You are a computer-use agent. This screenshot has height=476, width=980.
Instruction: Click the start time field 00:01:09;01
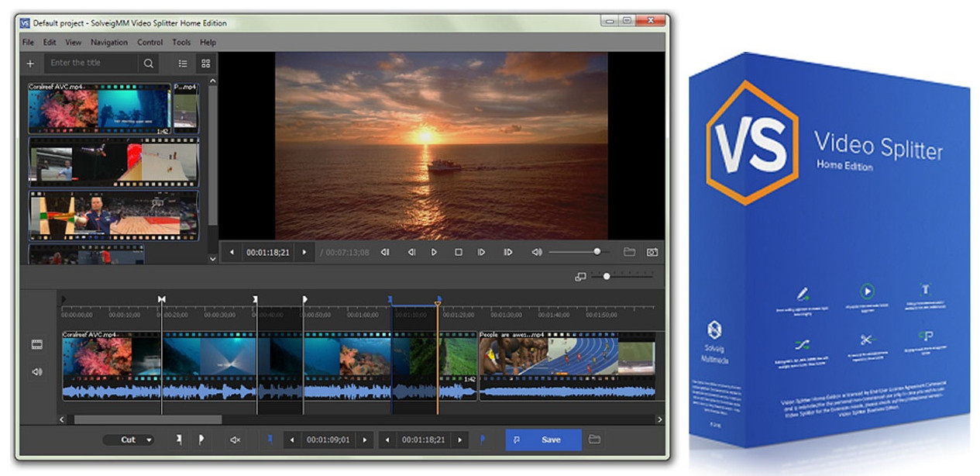(328, 440)
